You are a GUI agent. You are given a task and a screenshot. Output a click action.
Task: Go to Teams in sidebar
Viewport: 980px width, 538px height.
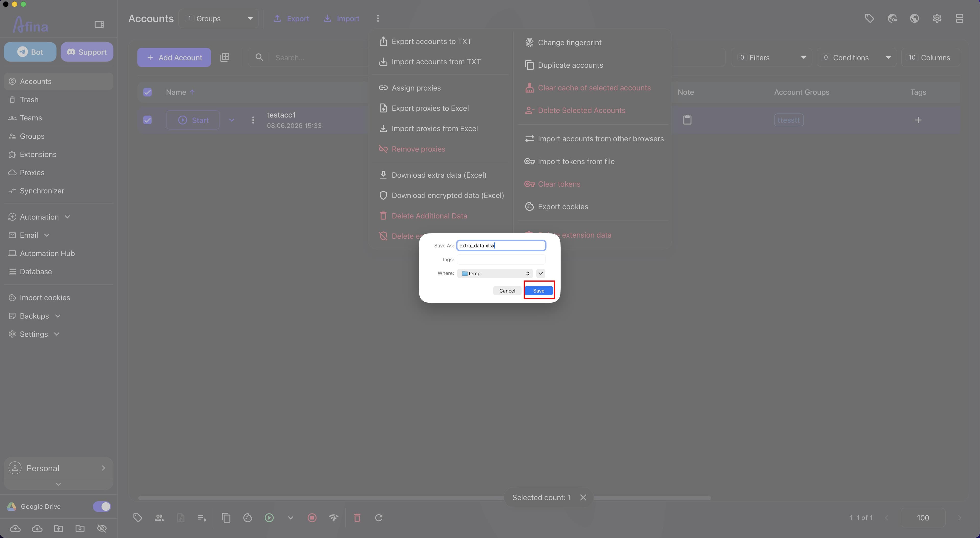point(58,118)
